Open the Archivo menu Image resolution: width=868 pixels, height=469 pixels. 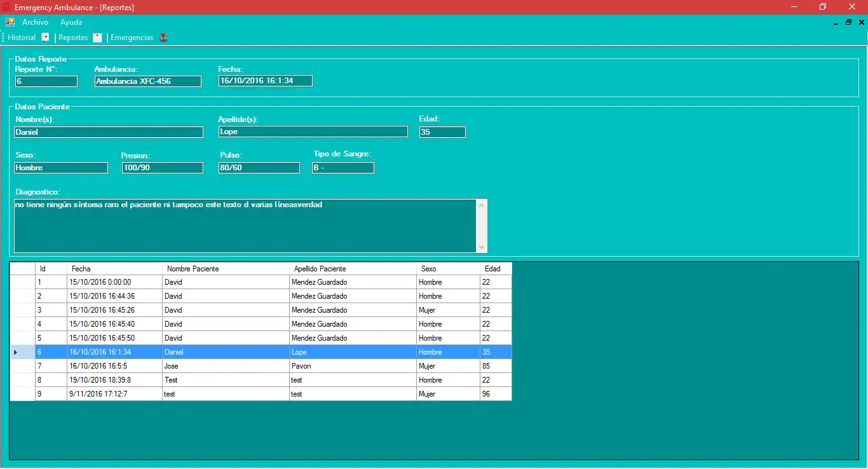click(36, 22)
